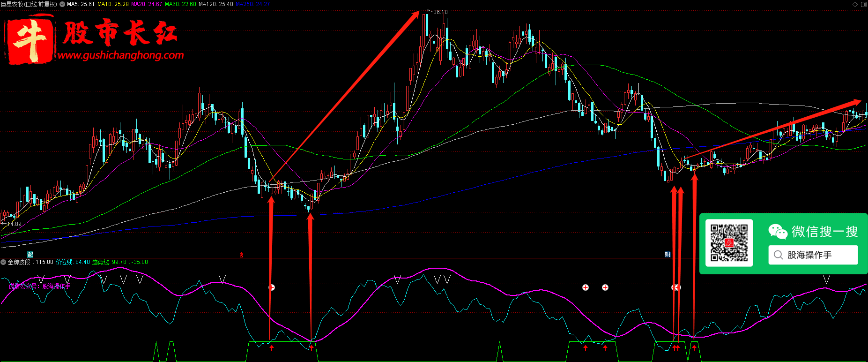Click the red S marker on the timeline
Image resolution: width=868 pixels, height=362 pixels.
click(242, 255)
